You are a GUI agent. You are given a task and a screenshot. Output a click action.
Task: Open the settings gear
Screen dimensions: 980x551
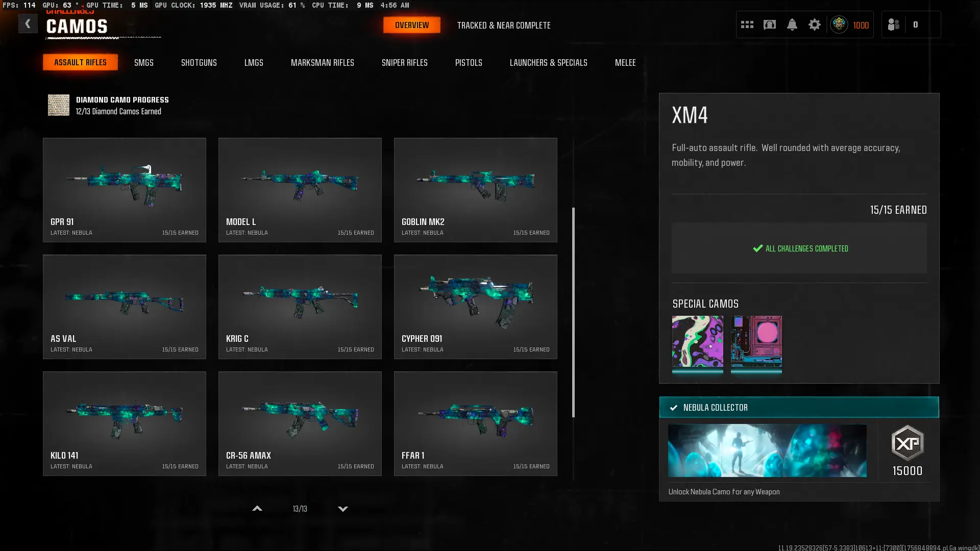click(x=814, y=24)
